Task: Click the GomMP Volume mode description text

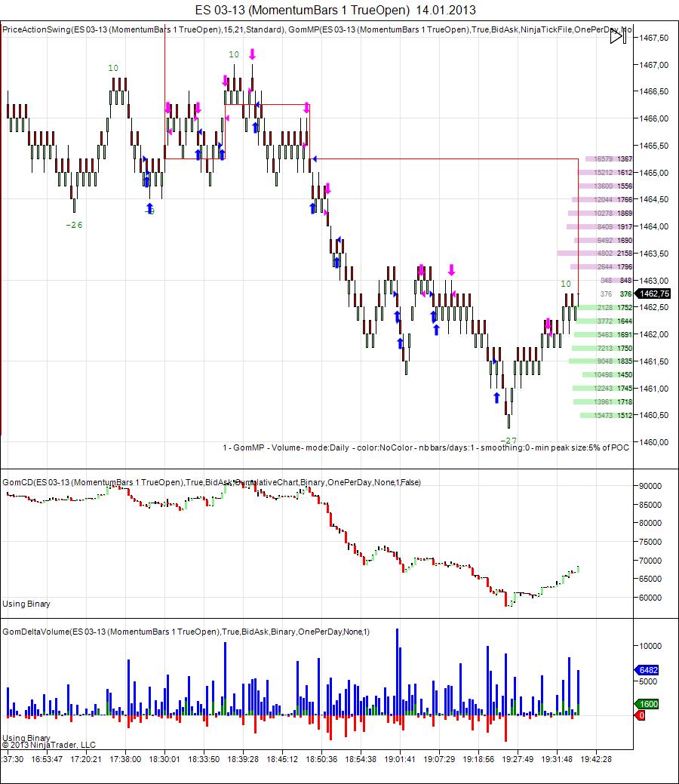Action: tap(426, 447)
